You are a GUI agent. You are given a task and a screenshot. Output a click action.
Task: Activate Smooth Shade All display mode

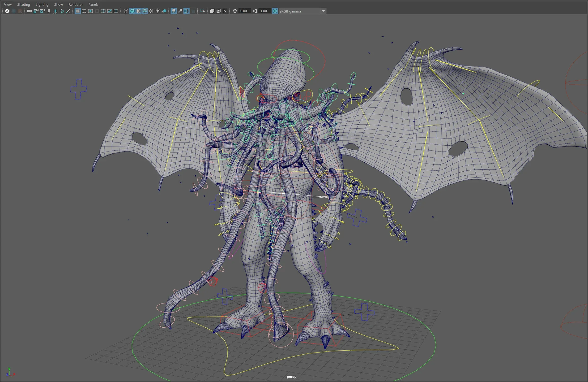(132, 11)
